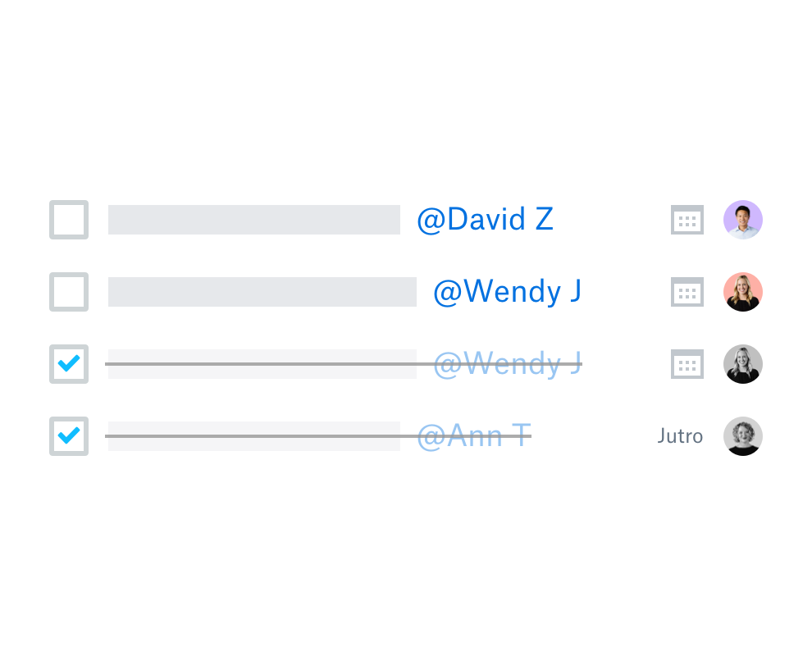The height and width of the screenshot is (656, 812).
Task: Open the calendar icon in the completed Wendy J row
Action: point(687,364)
